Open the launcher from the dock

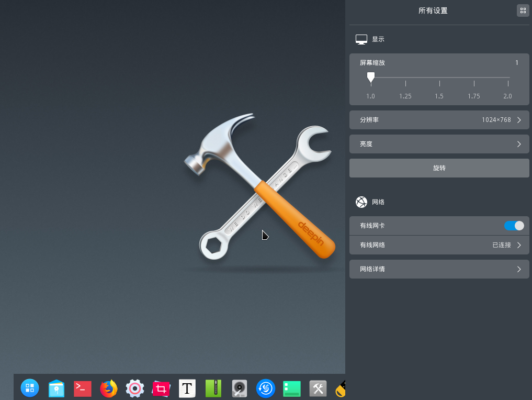point(30,388)
